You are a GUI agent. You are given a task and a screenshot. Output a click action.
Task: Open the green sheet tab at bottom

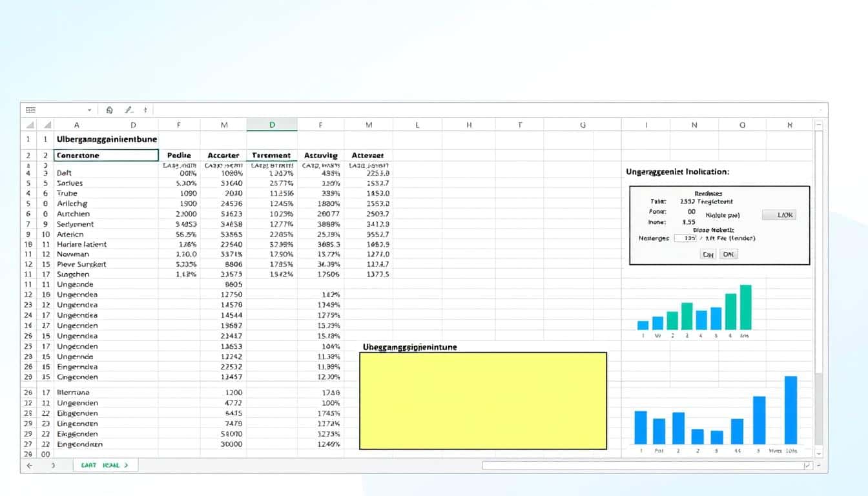click(x=105, y=465)
